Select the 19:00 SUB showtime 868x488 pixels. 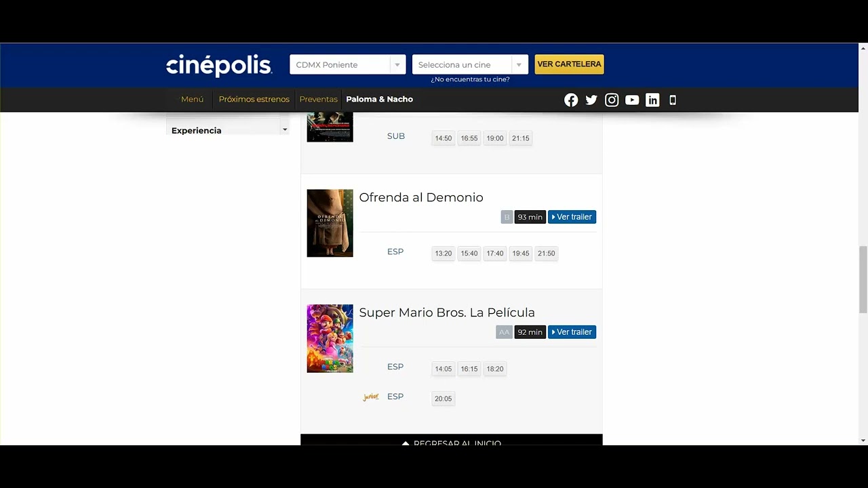pos(495,138)
